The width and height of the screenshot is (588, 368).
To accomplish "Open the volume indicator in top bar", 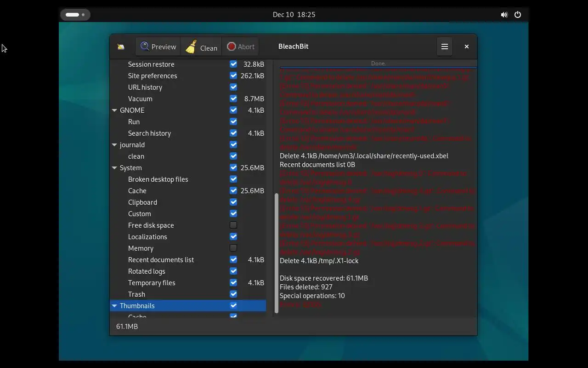I will 504,15.
